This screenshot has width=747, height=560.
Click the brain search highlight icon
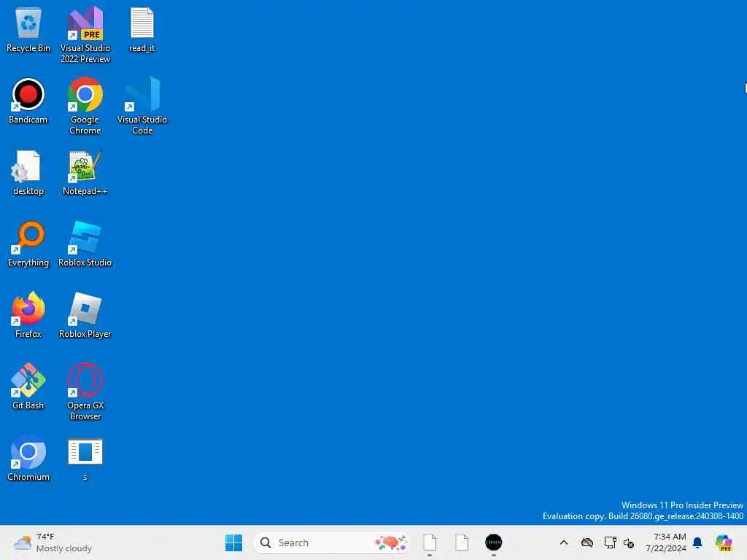click(x=391, y=542)
